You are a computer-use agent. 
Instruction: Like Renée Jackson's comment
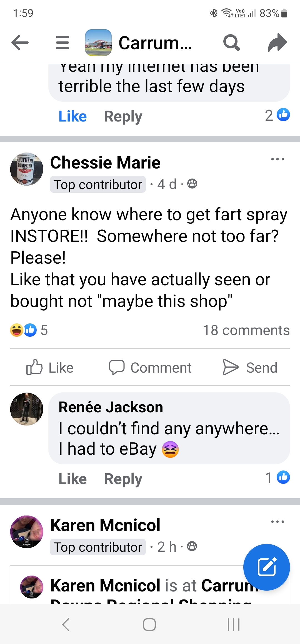72,479
